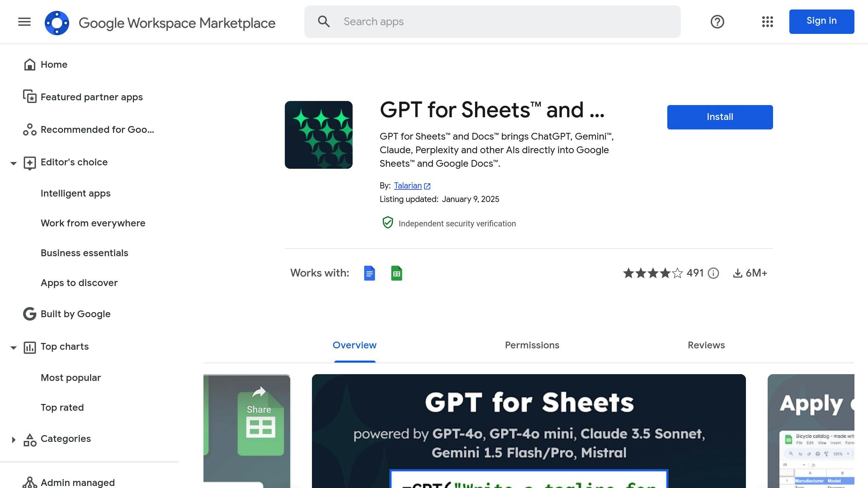The image size is (868, 488).
Task: Click the GPT for Sheets app title
Action: (x=492, y=110)
